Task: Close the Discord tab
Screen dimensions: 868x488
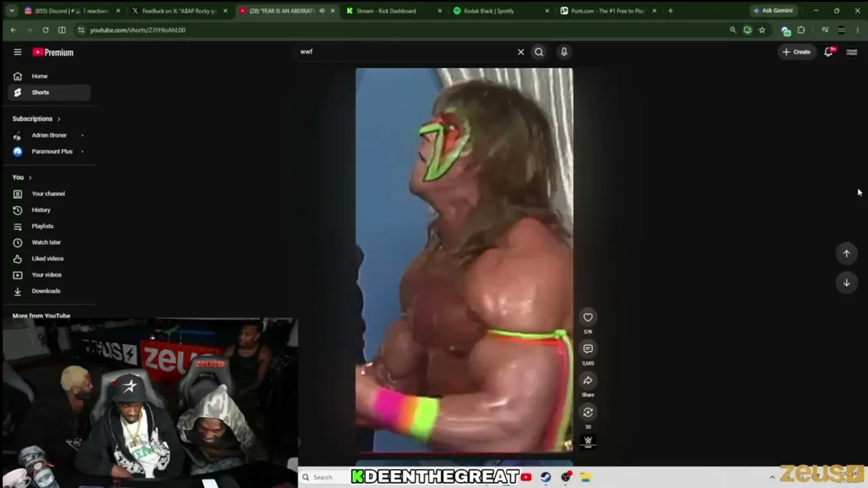Action: click(x=118, y=11)
